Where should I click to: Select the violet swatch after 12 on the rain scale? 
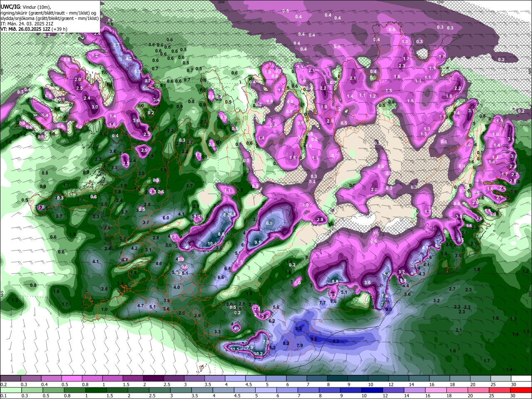pyautogui.click(x=393, y=390)
